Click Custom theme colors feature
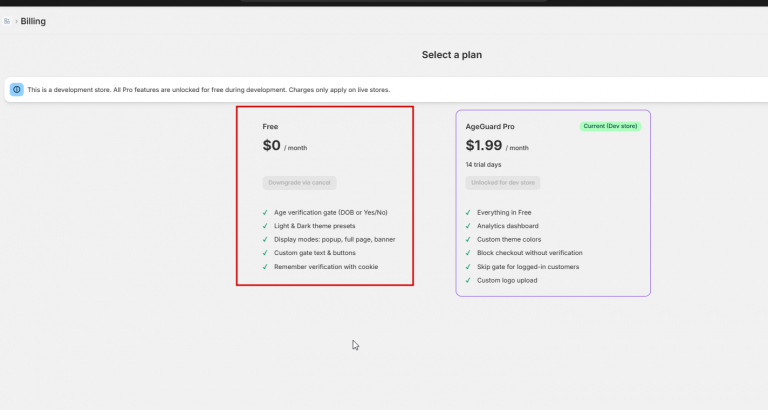The width and height of the screenshot is (768, 410). click(509, 240)
